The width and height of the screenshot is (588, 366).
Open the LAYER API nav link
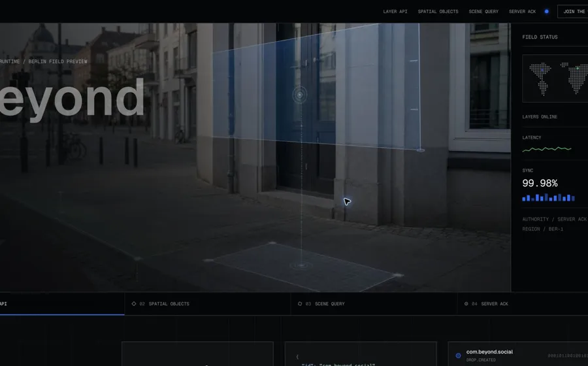point(395,12)
